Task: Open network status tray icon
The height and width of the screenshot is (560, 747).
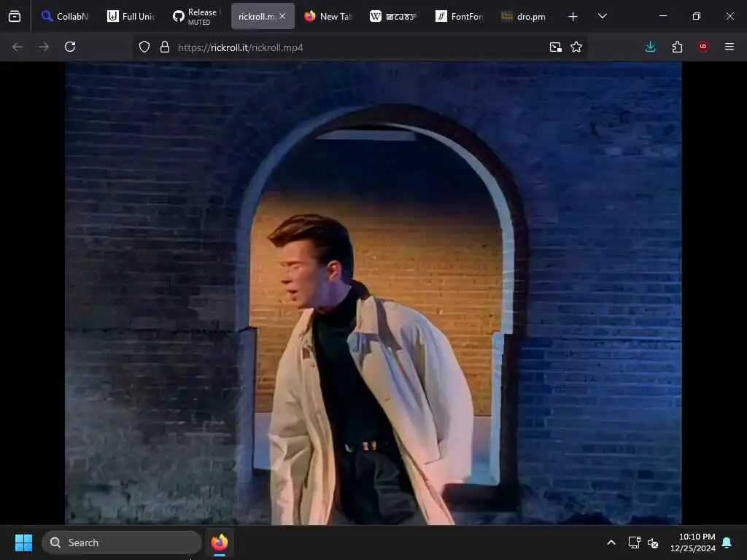Action: click(x=634, y=542)
